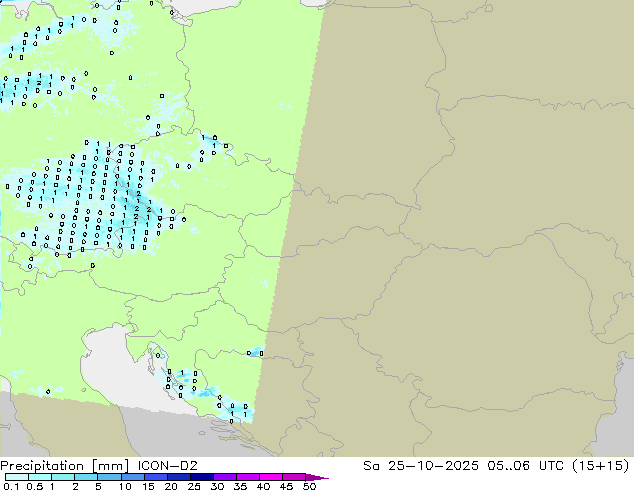
Task: Click the legend value '35'
Action: click(x=241, y=486)
